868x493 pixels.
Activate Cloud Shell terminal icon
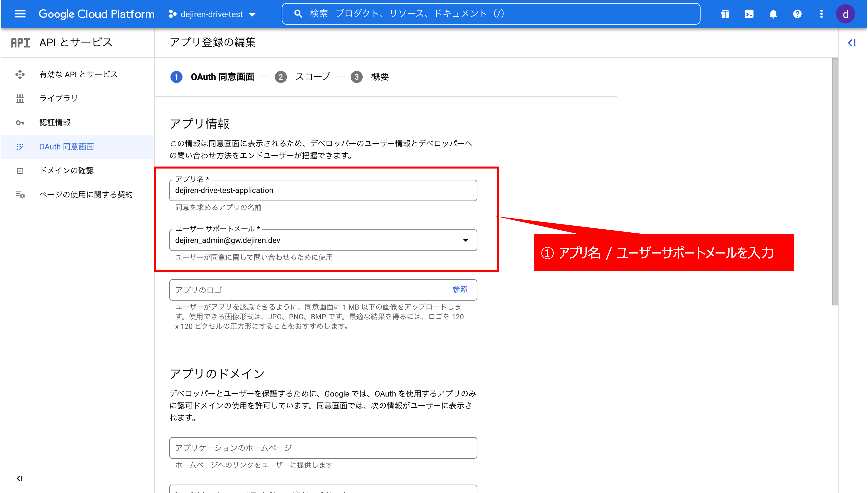pyautogui.click(x=749, y=14)
